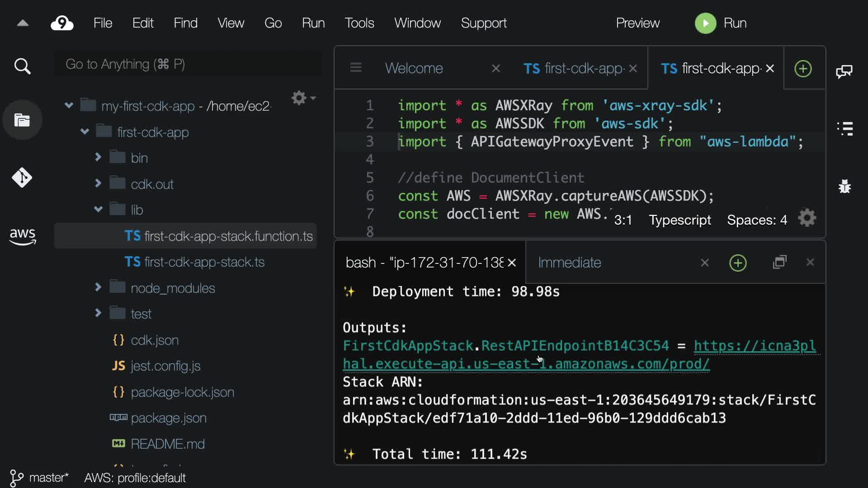Collapse the menu bar with up arrow

point(23,23)
